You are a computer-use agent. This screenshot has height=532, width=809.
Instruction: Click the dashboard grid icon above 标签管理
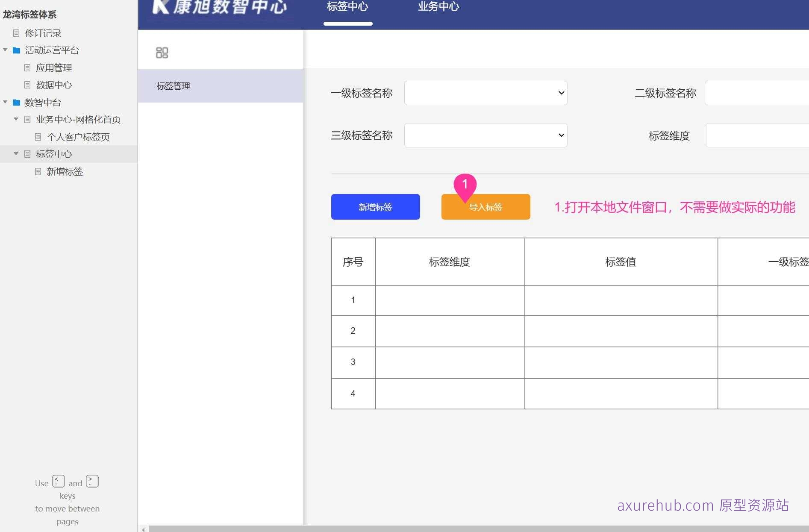162,52
